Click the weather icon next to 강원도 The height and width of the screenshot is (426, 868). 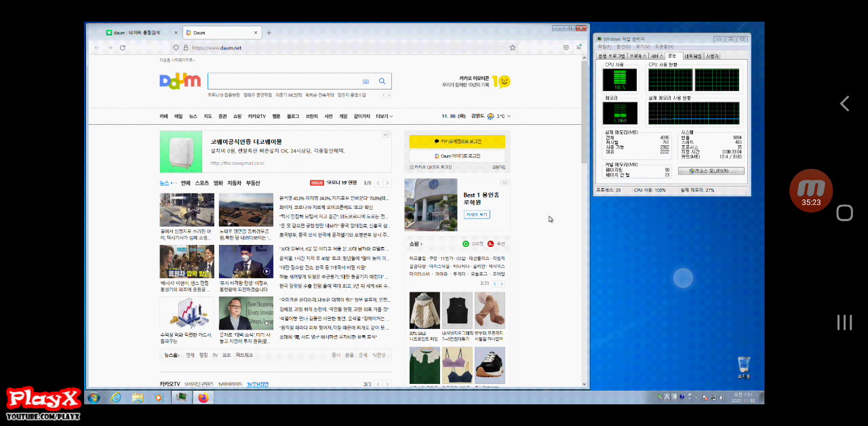click(490, 116)
